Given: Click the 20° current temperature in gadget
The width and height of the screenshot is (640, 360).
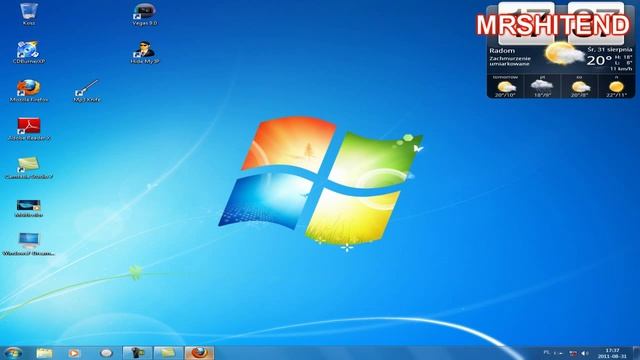Looking at the screenshot, I should tap(599, 61).
